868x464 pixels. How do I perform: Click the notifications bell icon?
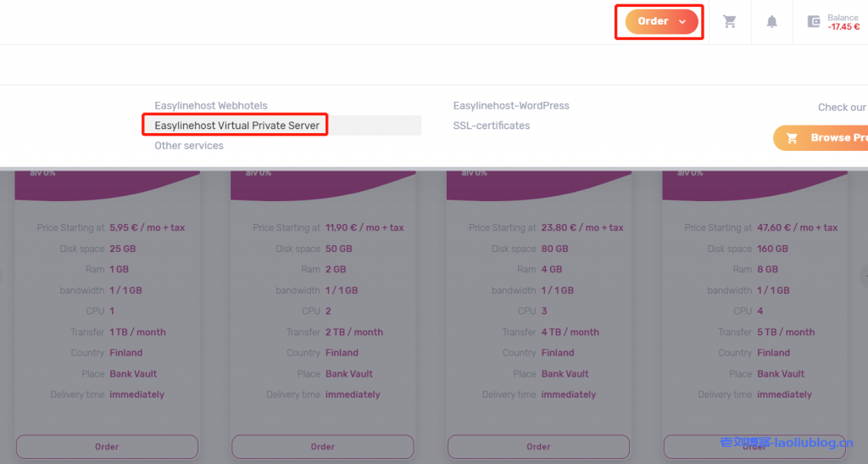pos(771,22)
